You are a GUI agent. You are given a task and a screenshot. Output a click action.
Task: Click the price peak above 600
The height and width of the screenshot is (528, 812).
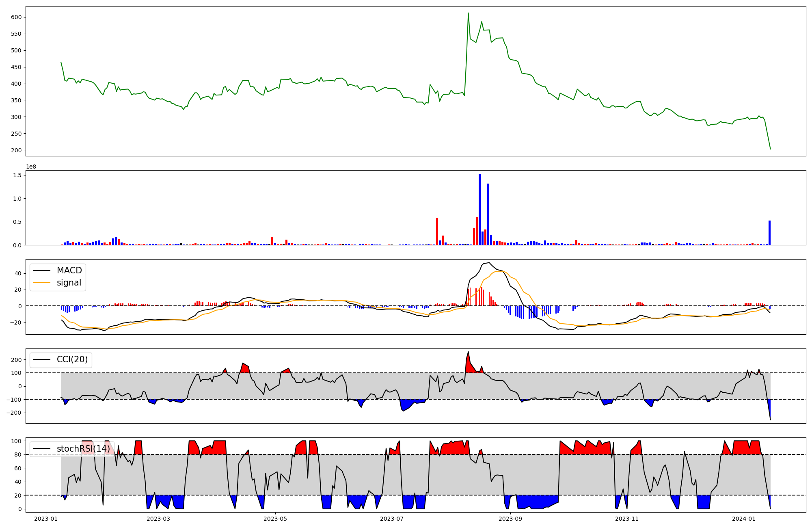tap(468, 13)
